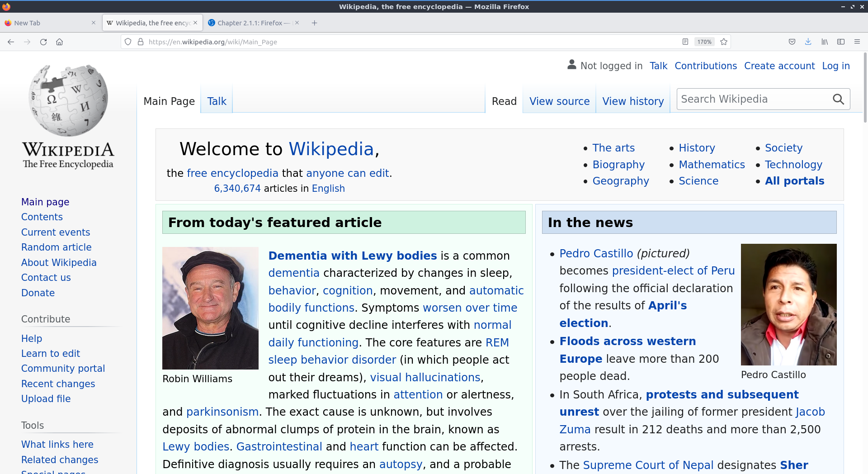Reset the 170% zoom level indicator
Viewport: 868px width, 474px height.
[704, 42]
